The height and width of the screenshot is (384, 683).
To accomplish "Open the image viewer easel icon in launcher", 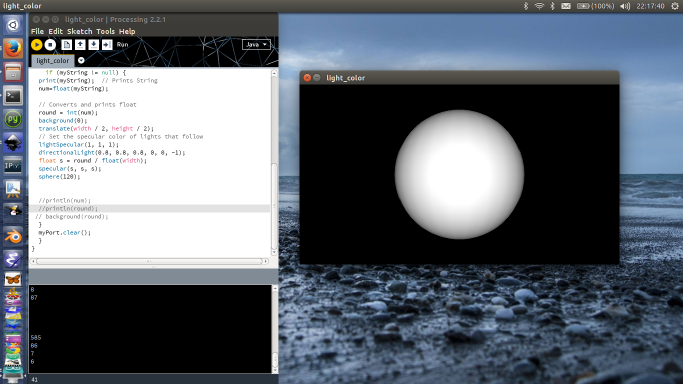I will pyautogui.click(x=13, y=189).
